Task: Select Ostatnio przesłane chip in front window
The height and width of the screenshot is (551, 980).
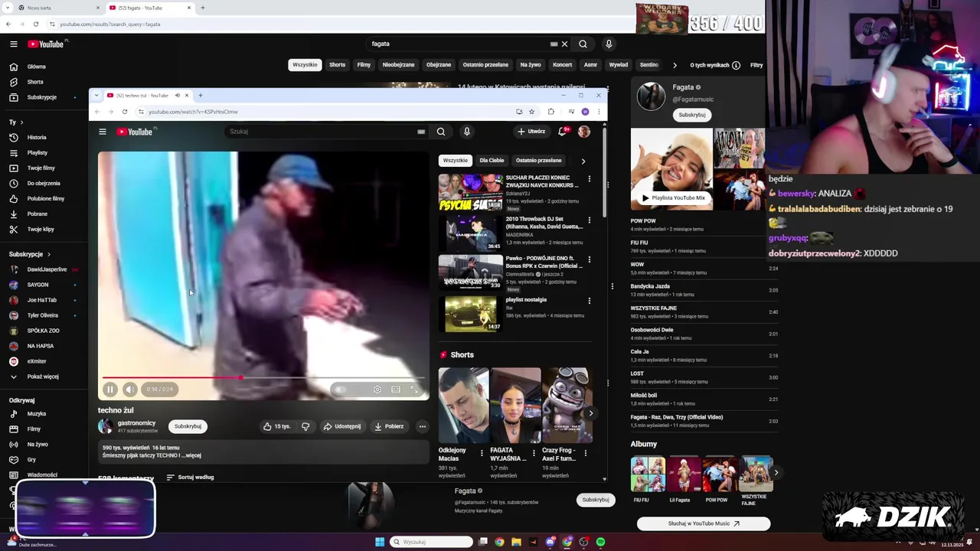Action: click(x=538, y=161)
